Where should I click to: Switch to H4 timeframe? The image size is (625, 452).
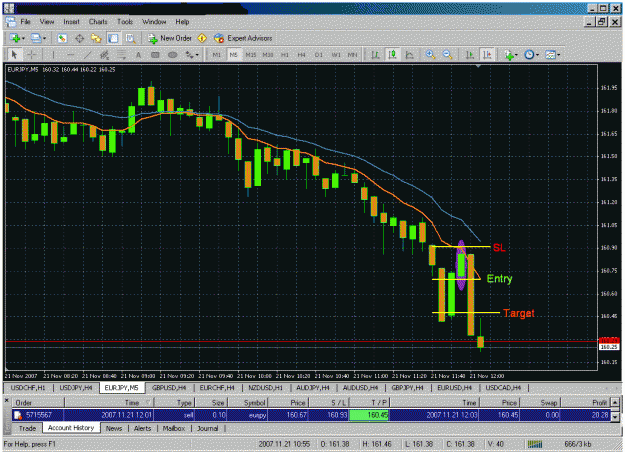(x=302, y=55)
